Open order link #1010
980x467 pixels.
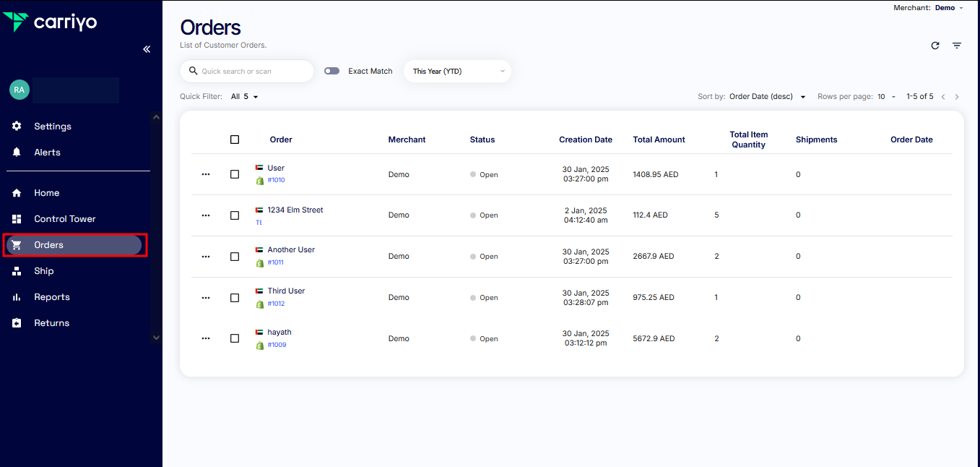point(276,180)
